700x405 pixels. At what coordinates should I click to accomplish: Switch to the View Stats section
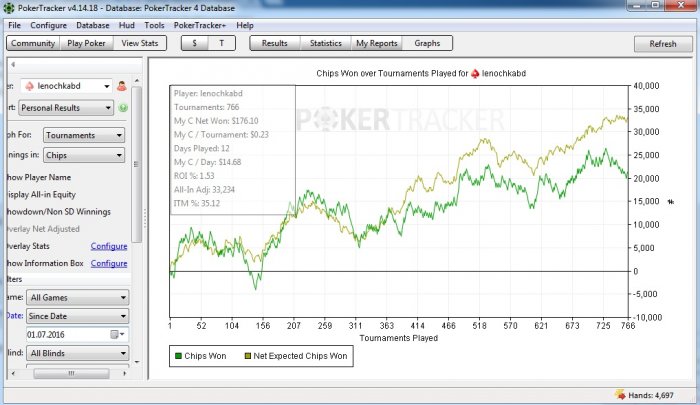(140, 43)
